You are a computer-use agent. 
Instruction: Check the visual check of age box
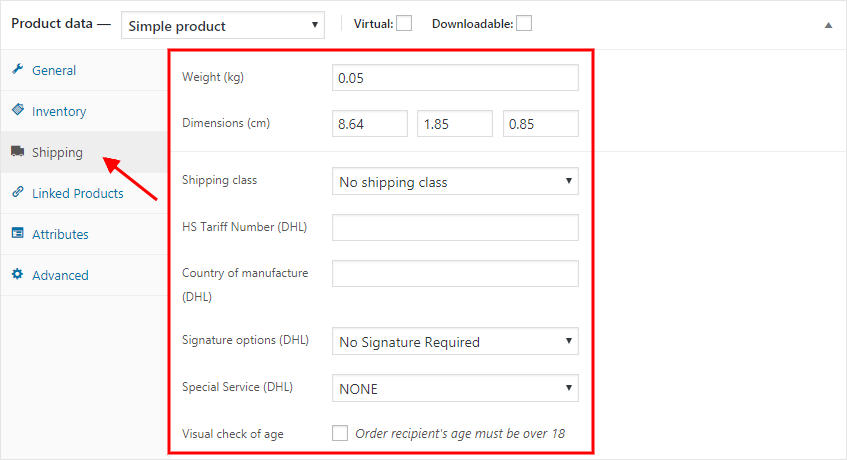click(340, 433)
